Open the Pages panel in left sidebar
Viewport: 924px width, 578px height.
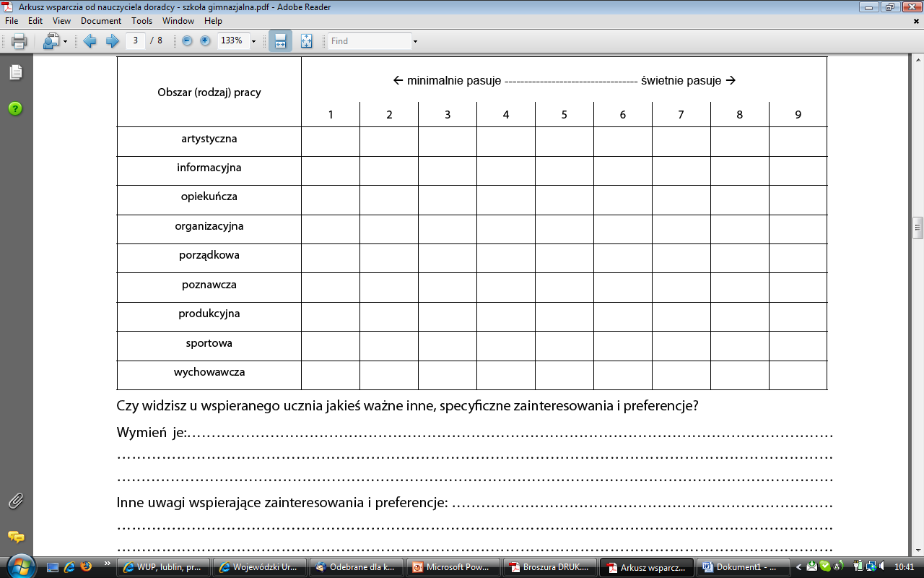[x=15, y=72]
